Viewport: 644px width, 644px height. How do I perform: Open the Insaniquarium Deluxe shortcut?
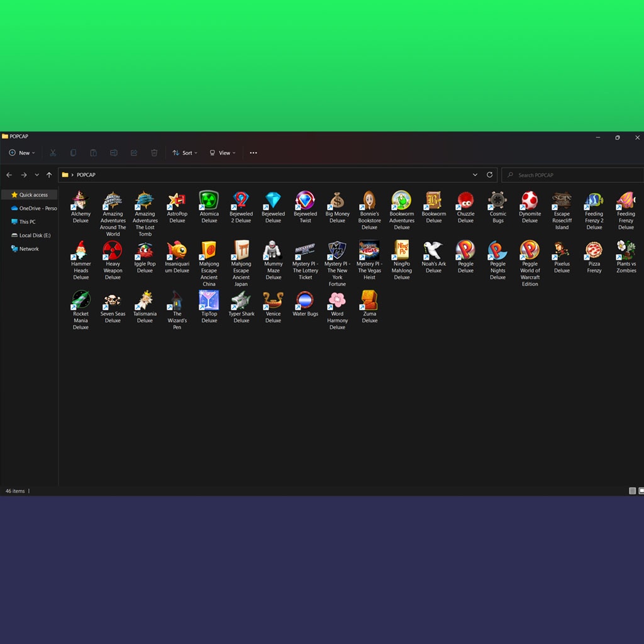pyautogui.click(x=177, y=251)
